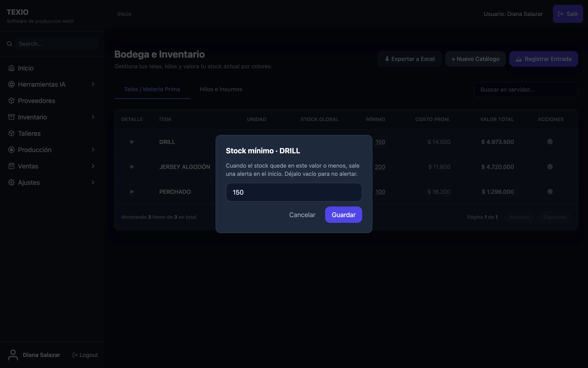The image size is (588, 368).
Task: Open the Inicio home icon in sidebar
Action: 11,68
